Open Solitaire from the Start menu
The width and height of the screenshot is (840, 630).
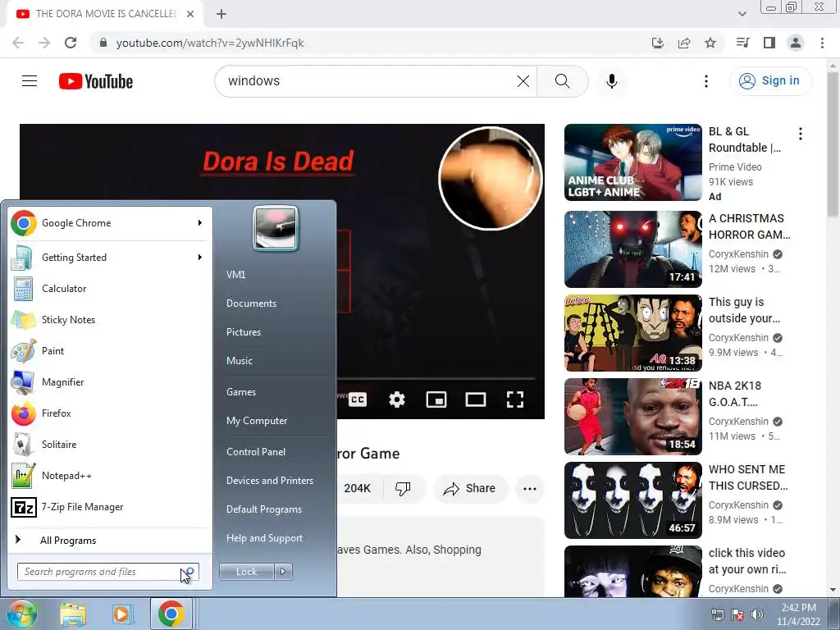(x=110, y=444)
